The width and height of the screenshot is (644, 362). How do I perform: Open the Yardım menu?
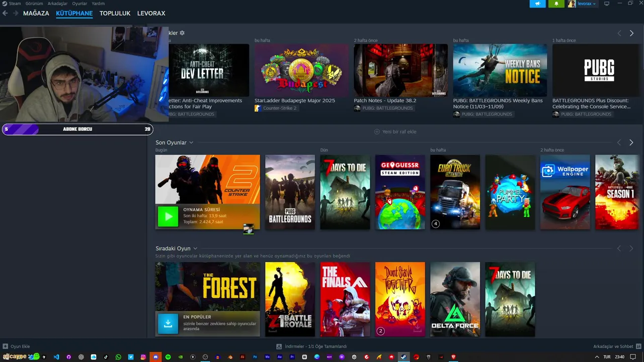pyautogui.click(x=98, y=4)
